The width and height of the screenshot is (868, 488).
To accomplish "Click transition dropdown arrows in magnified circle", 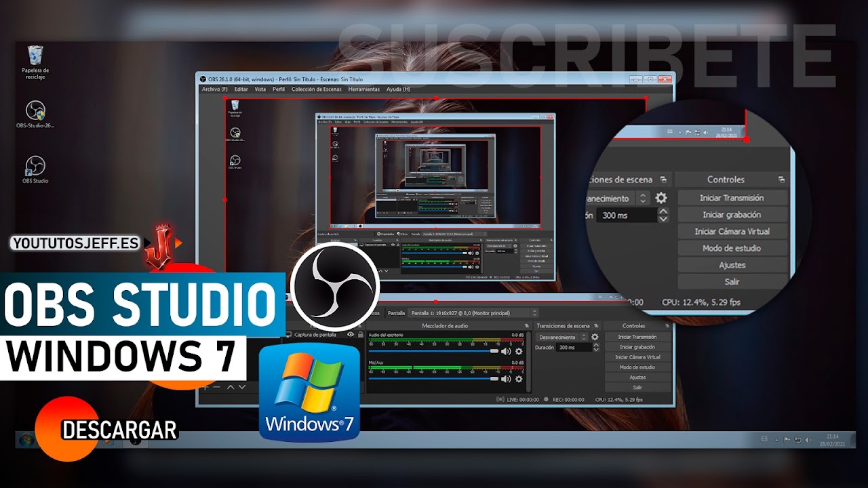I will 643,198.
